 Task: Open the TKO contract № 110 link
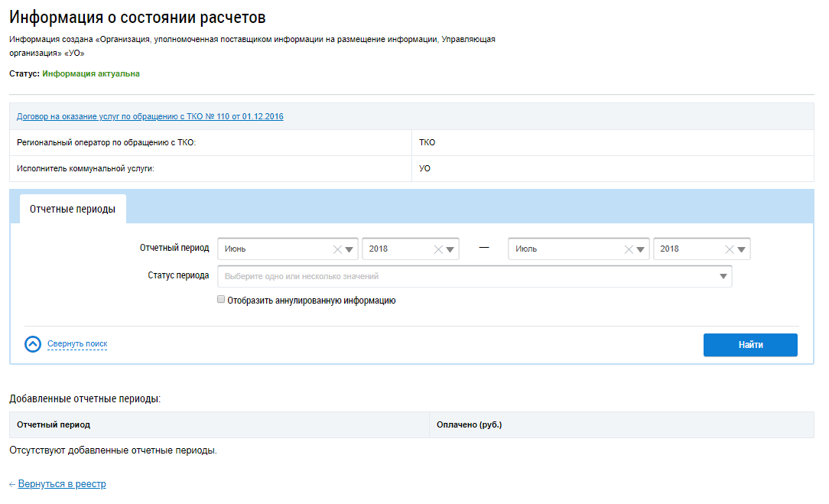[150, 117]
